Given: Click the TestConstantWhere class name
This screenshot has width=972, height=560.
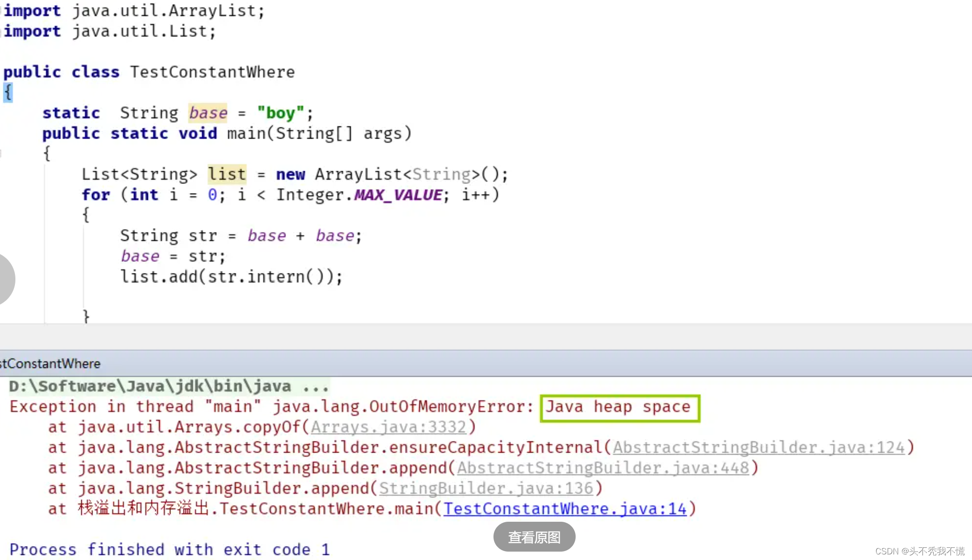Looking at the screenshot, I should tap(212, 72).
